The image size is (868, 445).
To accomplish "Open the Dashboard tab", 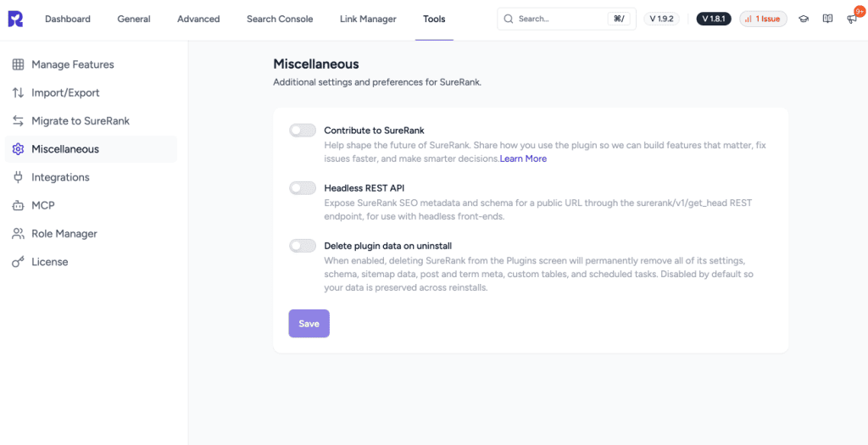I will [68, 19].
